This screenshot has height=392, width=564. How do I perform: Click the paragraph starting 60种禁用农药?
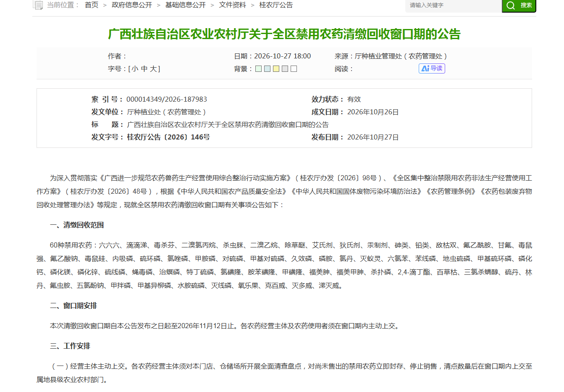pos(284,266)
